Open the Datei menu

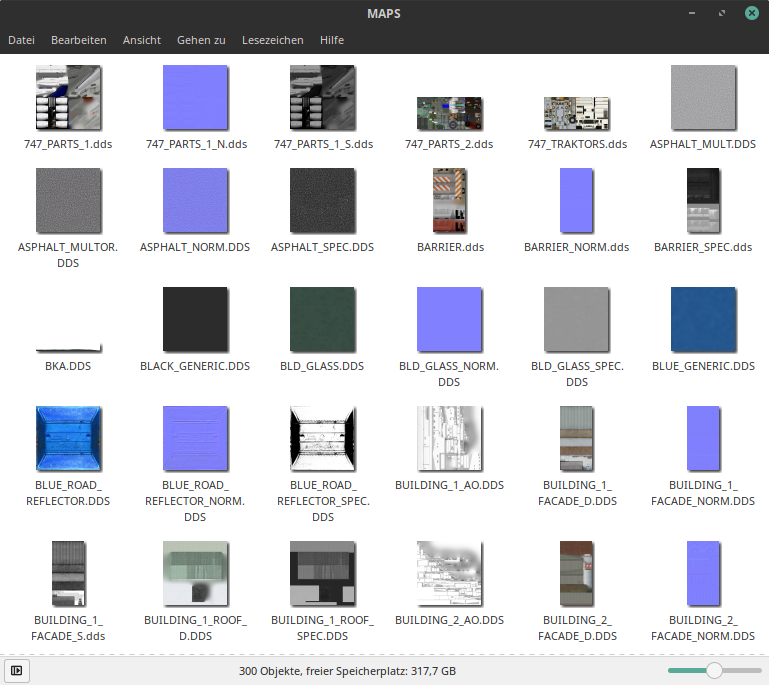click(21, 40)
